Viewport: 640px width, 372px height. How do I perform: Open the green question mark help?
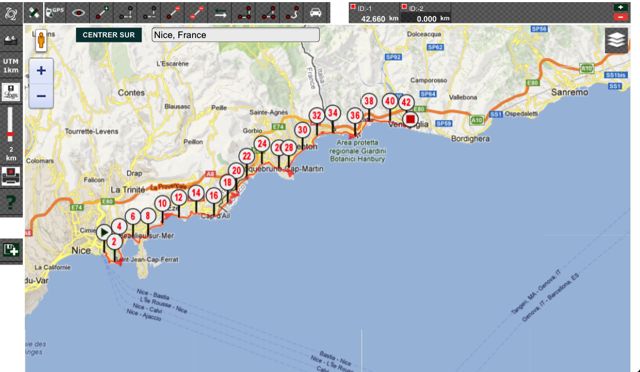pyautogui.click(x=11, y=203)
